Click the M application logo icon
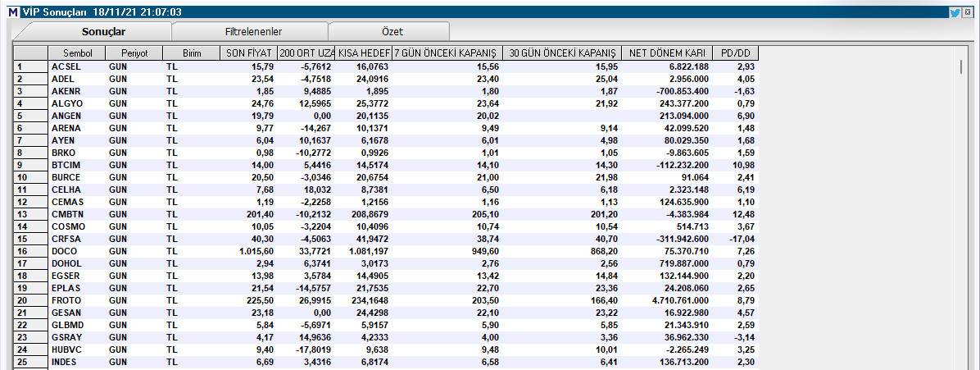This screenshot has height=370, width=980. [x=14, y=11]
